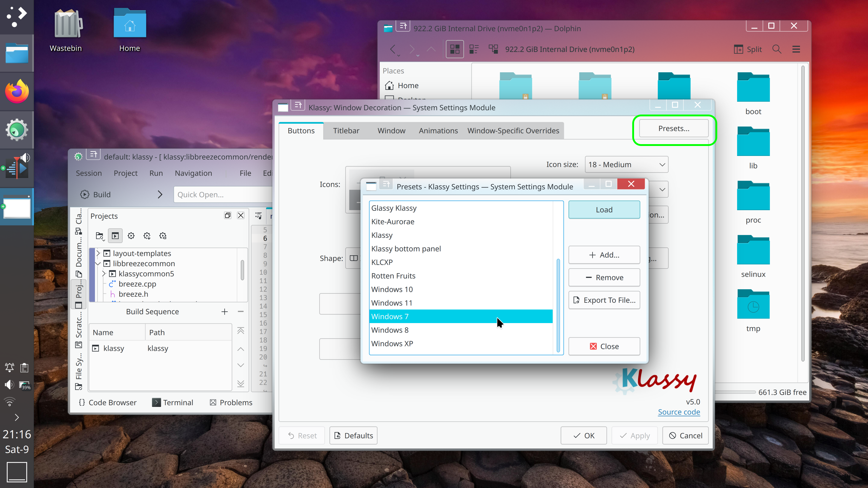Screen dimensions: 868x488
Task: Open KDevelop Project menu
Action: (125, 173)
